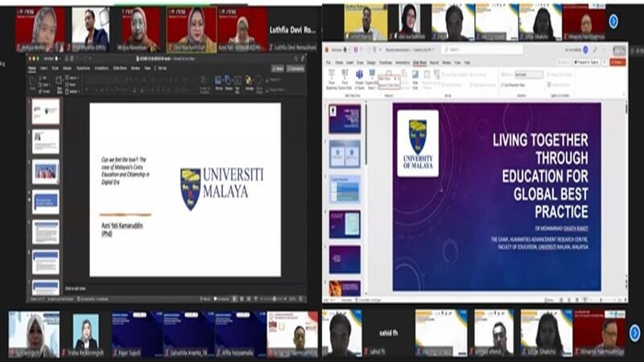Screen dimensions: 644x362
Task: Expand Custom Slide Show dropdown
Action: tap(372, 79)
